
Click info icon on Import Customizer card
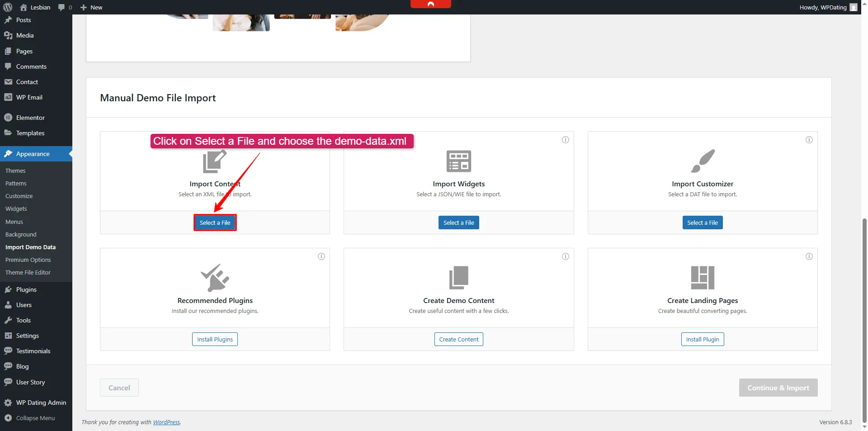(809, 140)
